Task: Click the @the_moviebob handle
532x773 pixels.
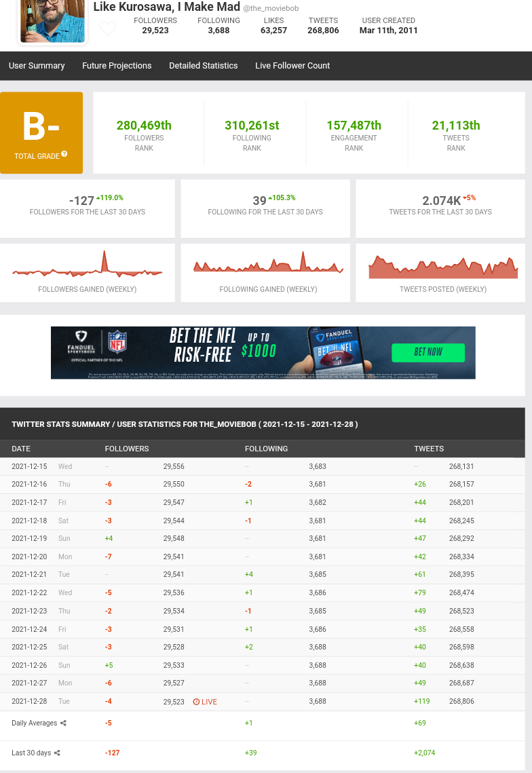Action: [x=271, y=8]
